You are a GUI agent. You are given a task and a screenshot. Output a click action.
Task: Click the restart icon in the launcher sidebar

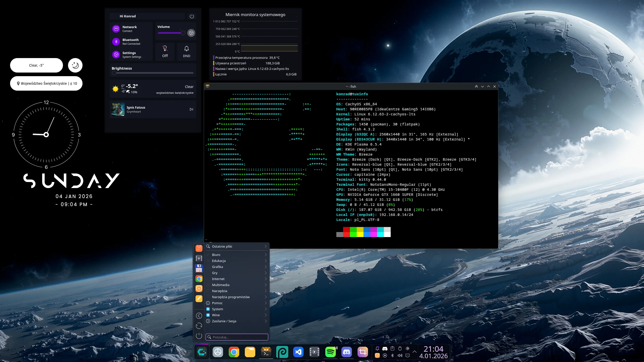[199, 326]
